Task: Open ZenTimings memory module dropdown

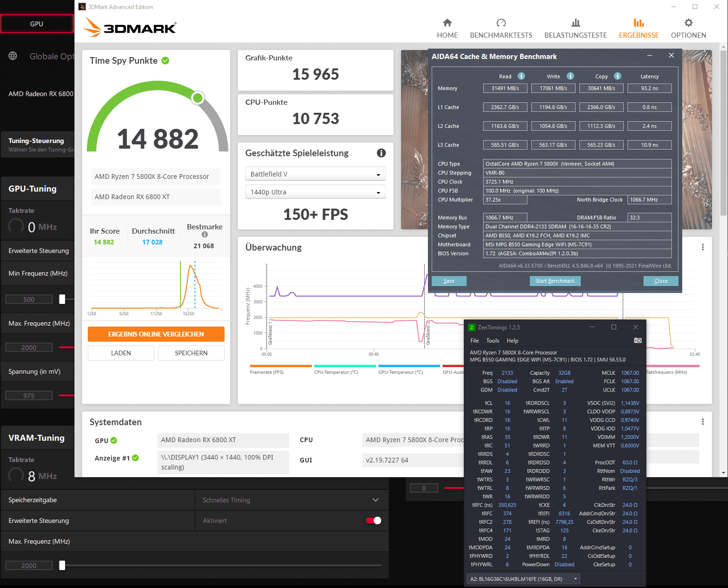Action: (x=524, y=579)
